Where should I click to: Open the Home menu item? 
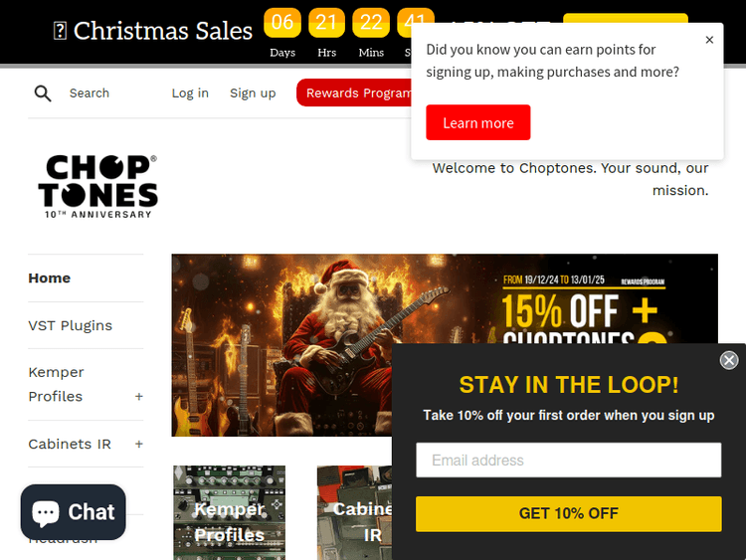pos(50,278)
